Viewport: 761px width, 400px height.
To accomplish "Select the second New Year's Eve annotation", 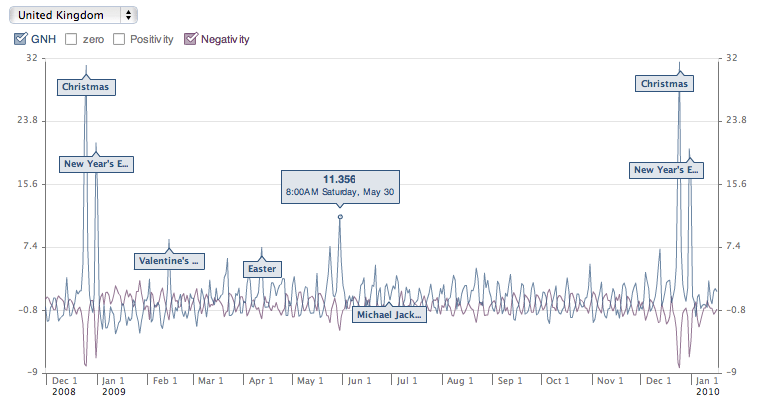I will point(667,170).
